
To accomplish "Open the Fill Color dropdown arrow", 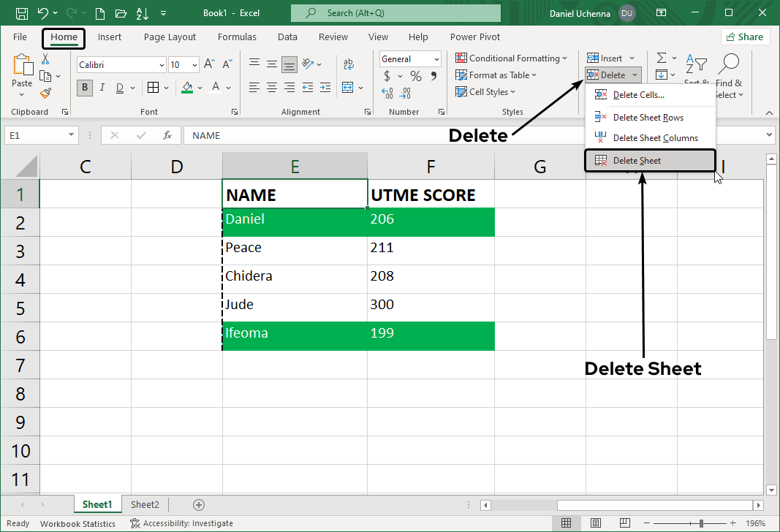I will click(199, 87).
